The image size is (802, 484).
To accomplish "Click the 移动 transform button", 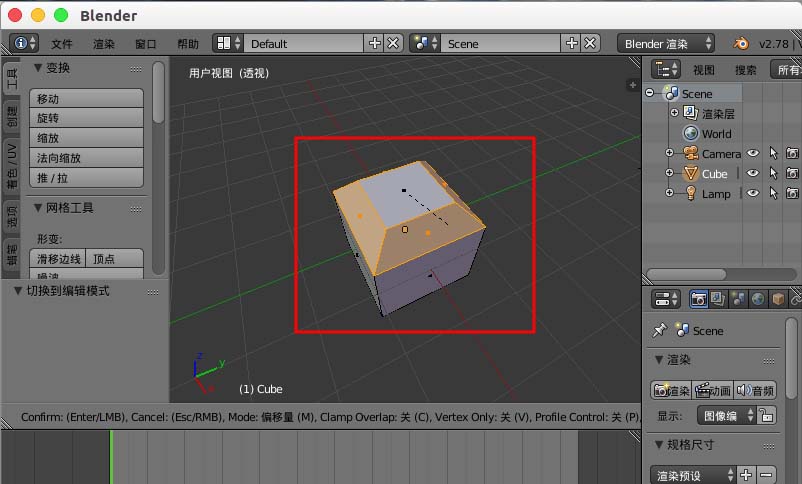I will pyautogui.click(x=86, y=98).
